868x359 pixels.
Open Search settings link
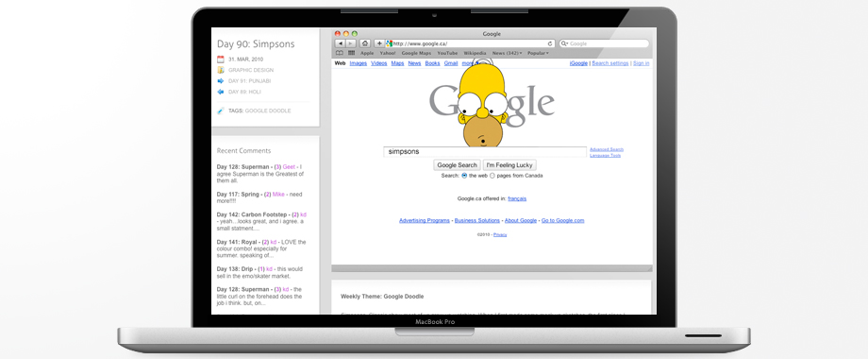[610, 63]
